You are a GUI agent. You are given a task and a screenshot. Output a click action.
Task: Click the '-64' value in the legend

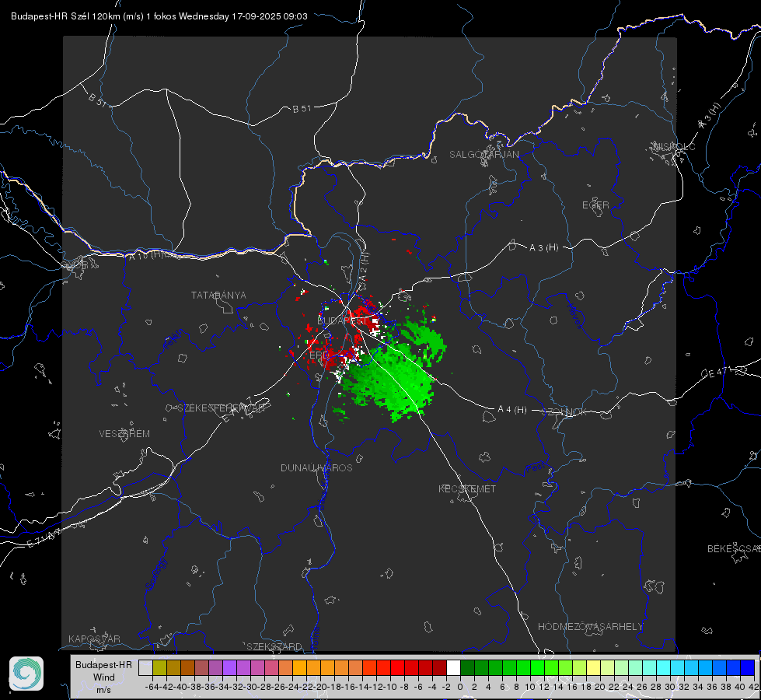click(152, 687)
